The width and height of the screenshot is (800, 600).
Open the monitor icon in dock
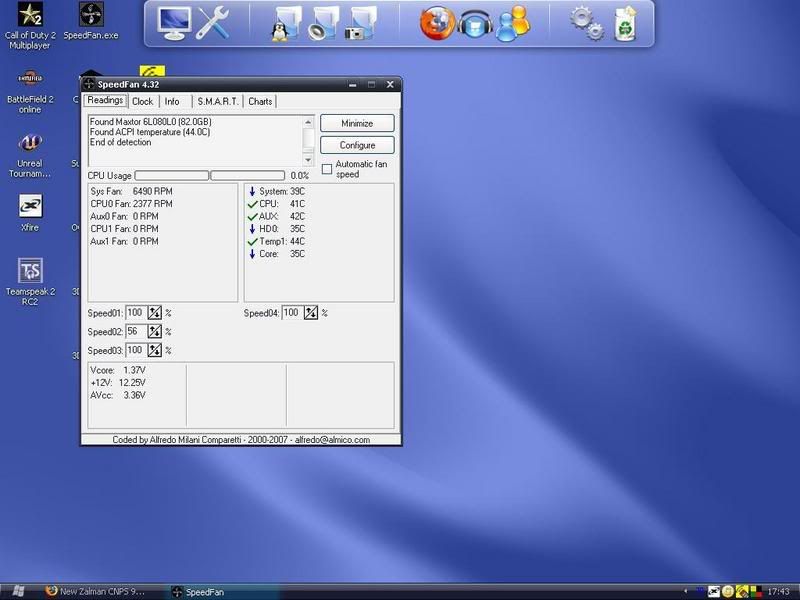(x=174, y=23)
